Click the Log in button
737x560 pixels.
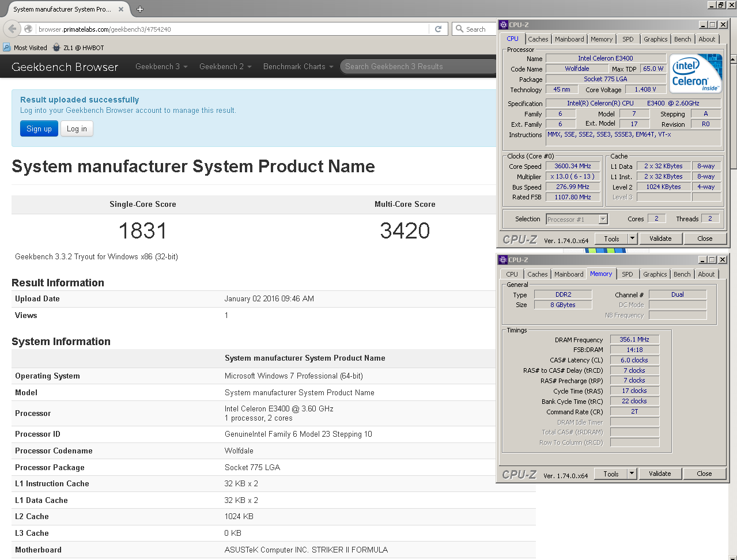(x=77, y=128)
